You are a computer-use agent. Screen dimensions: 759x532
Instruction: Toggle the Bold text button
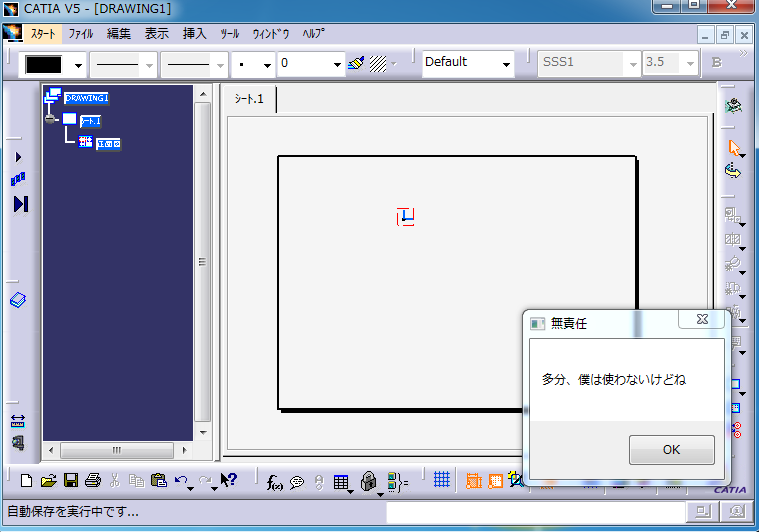pyautogui.click(x=716, y=63)
